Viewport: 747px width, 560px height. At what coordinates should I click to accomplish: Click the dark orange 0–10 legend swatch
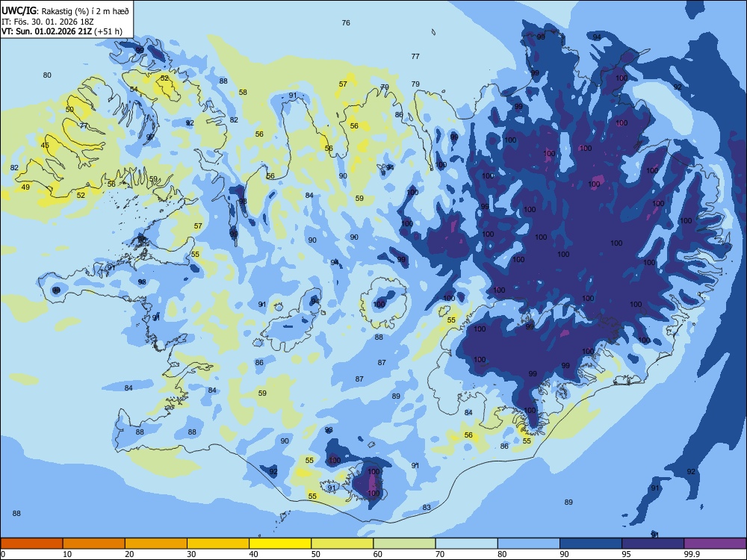click(x=31, y=544)
